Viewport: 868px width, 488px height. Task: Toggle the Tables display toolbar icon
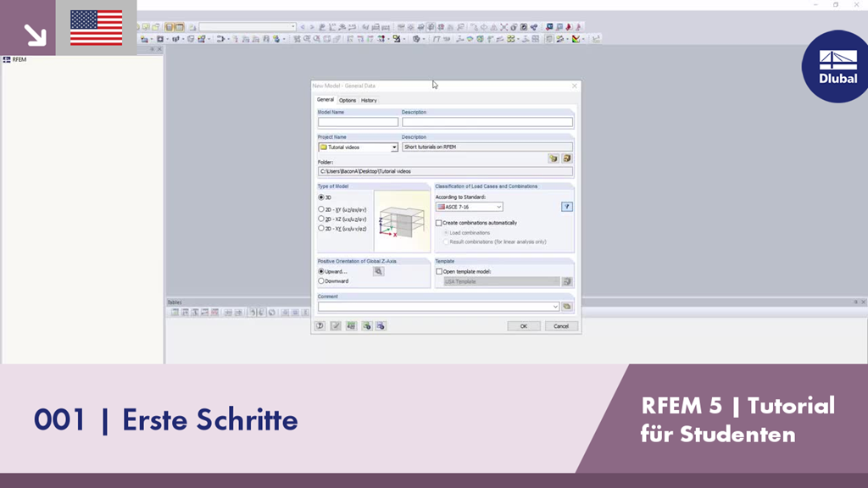pos(180,26)
